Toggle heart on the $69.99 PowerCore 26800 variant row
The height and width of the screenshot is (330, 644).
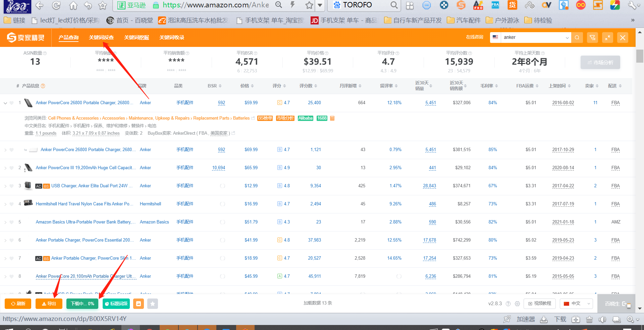tap(12, 150)
